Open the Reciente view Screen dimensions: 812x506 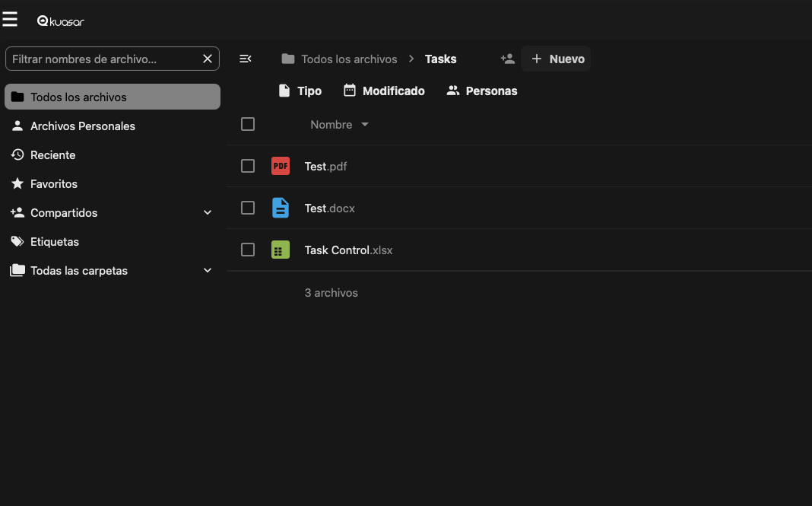53,154
